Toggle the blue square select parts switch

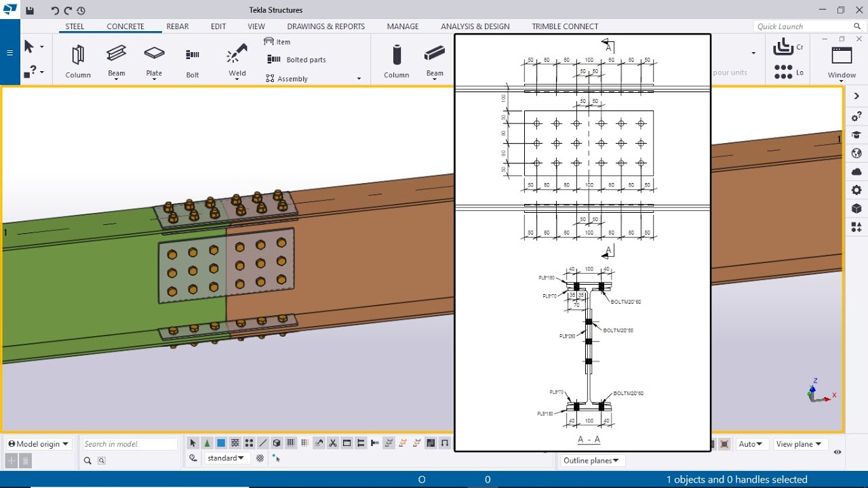point(221,443)
